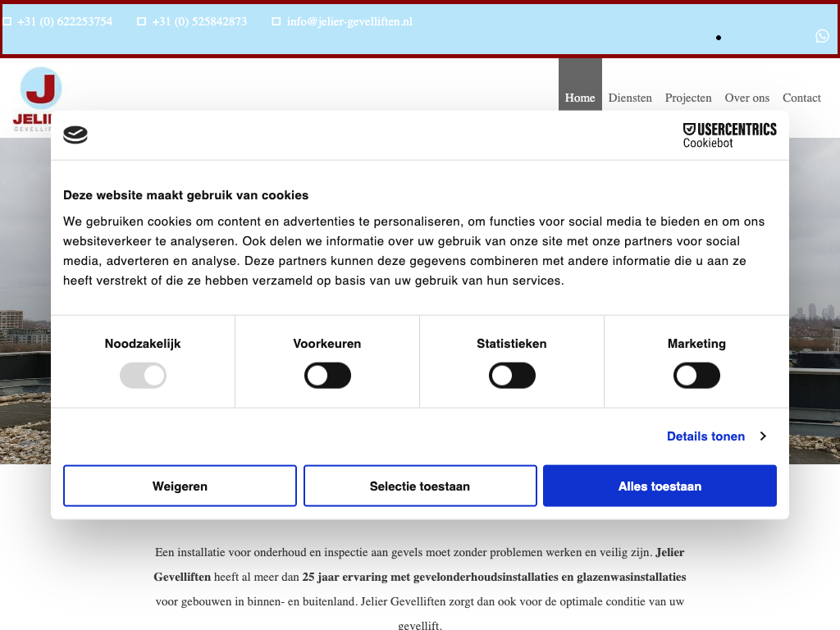The width and height of the screenshot is (840, 630).
Task: Open the Contact page in navigation
Action: (801, 98)
